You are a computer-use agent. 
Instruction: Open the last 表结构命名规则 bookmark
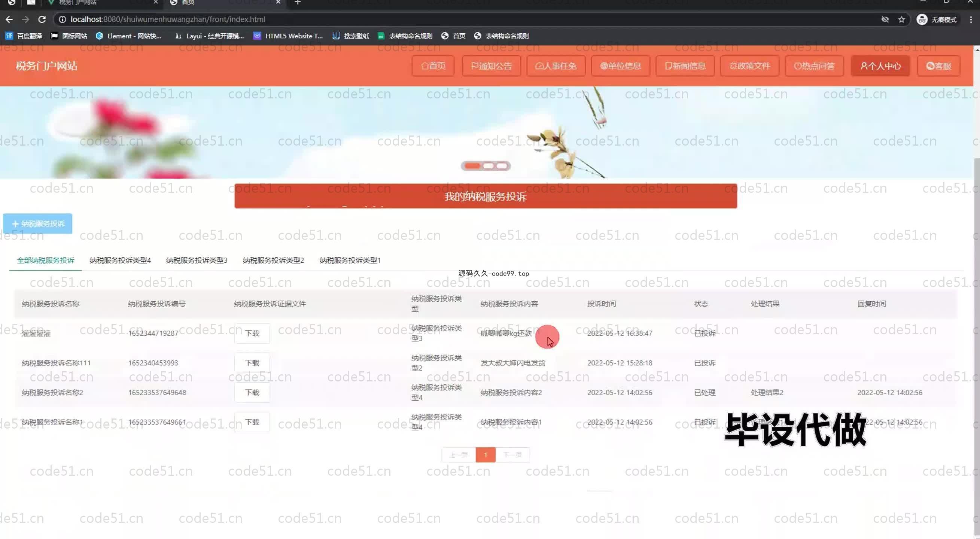(x=501, y=36)
